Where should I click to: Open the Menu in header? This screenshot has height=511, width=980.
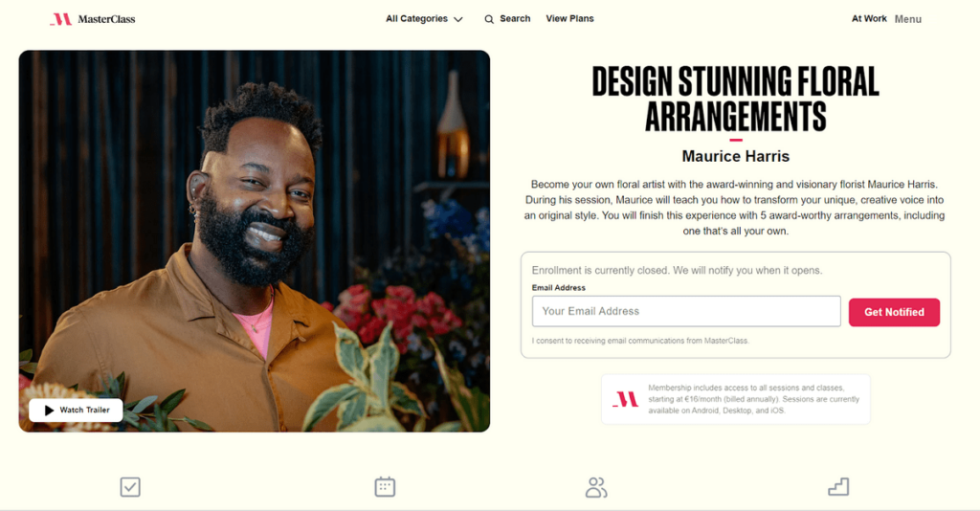coord(907,19)
